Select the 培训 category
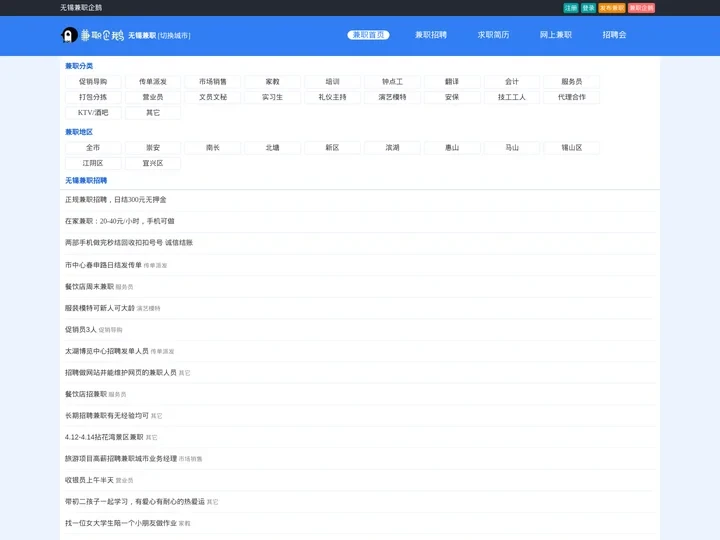The image size is (720, 540). [x=332, y=82]
